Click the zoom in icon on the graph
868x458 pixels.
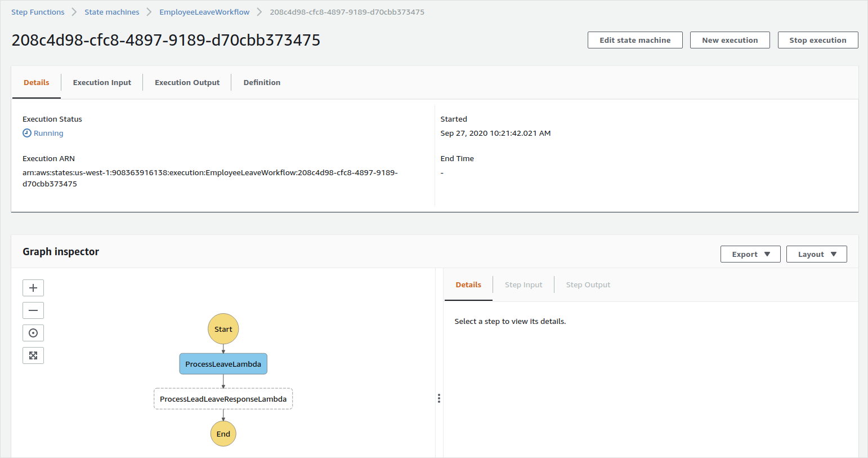(x=33, y=287)
